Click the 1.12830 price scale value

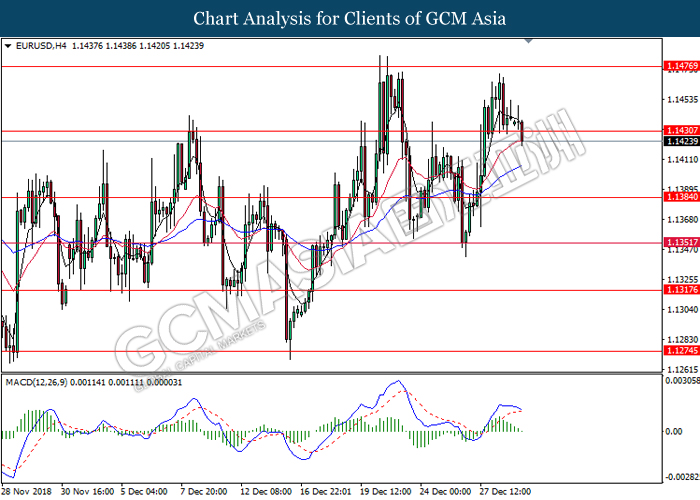coord(682,340)
